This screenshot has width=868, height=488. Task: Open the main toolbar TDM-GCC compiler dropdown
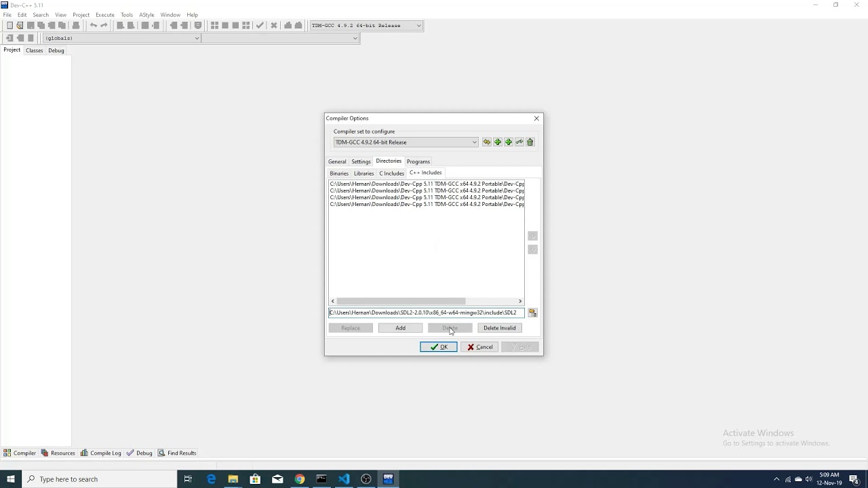coord(366,26)
